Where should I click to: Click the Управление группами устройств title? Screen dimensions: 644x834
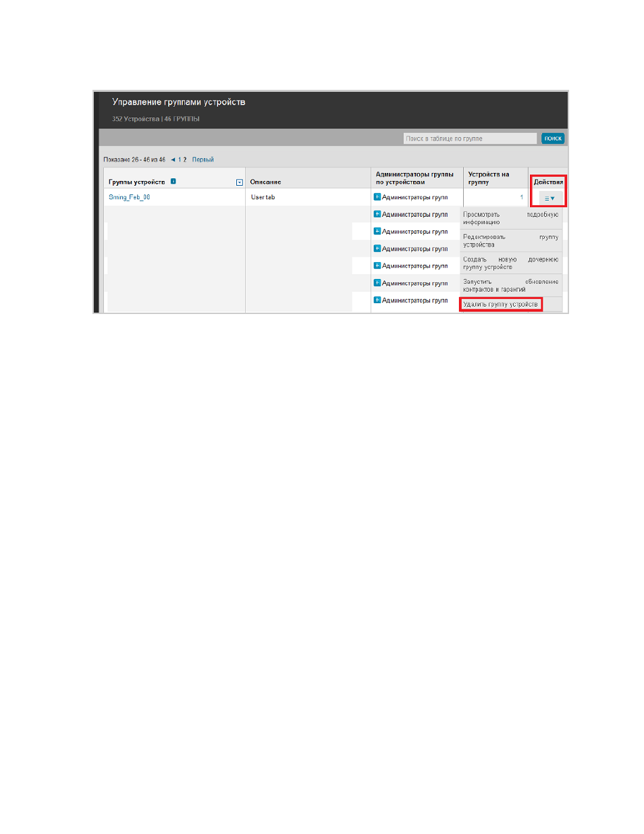click(x=179, y=102)
